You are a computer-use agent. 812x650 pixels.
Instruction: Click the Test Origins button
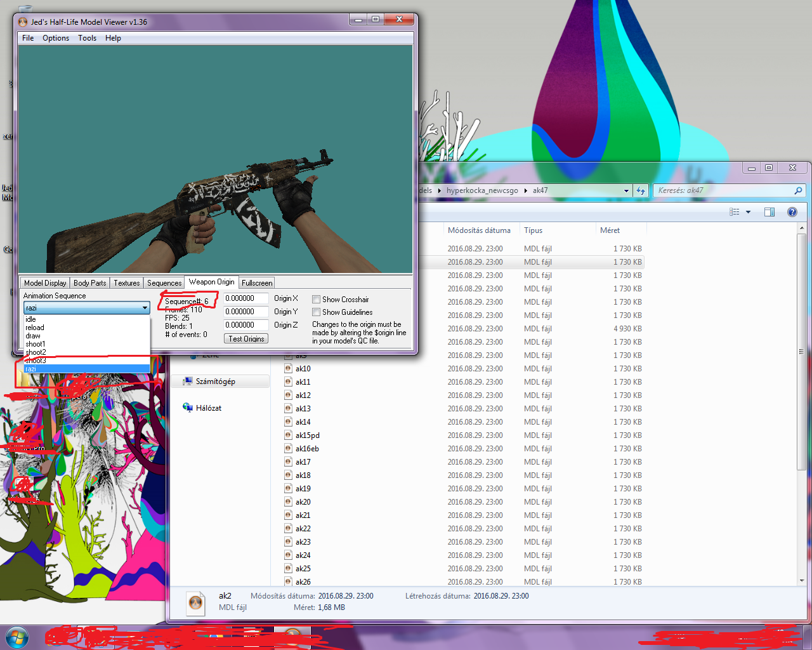coord(246,339)
